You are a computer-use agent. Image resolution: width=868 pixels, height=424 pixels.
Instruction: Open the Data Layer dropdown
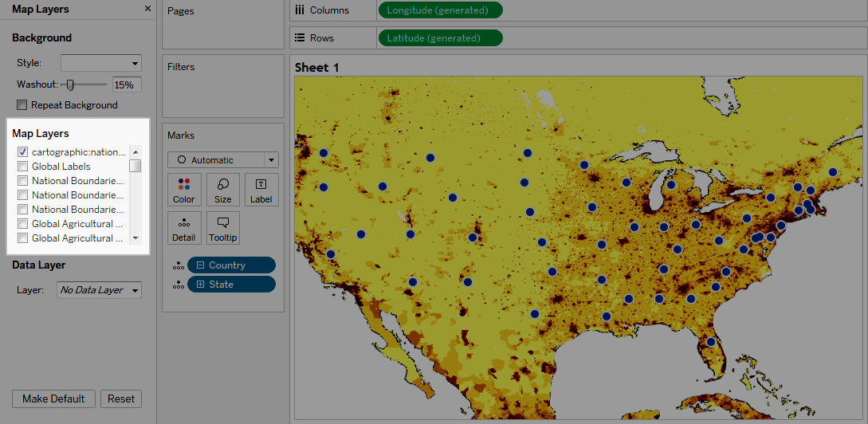click(x=100, y=290)
